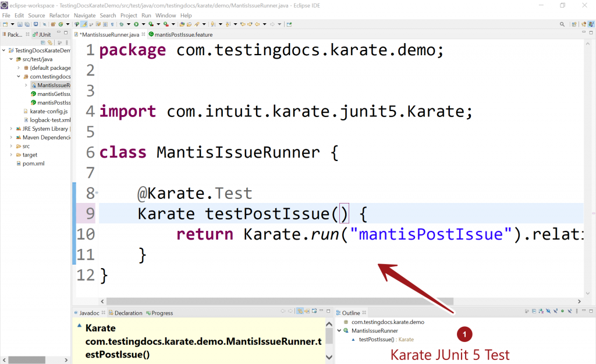Click the Run toolbar icon
The width and height of the screenshot is (596, 364).
(x=136, y=24)
